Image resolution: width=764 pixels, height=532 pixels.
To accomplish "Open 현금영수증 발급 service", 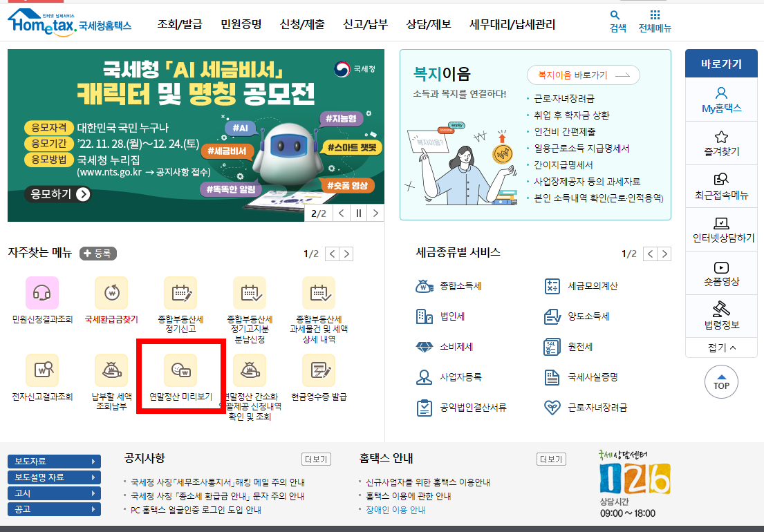I will 319,377.
